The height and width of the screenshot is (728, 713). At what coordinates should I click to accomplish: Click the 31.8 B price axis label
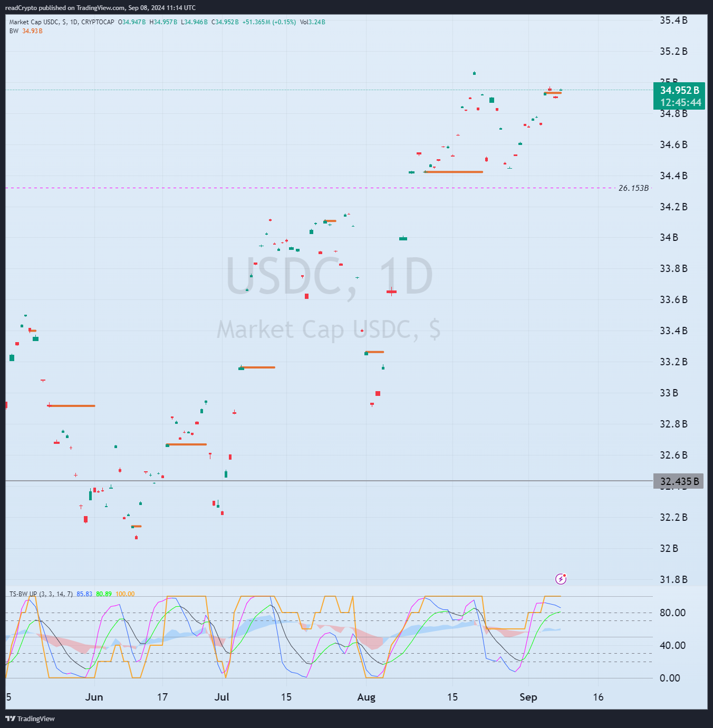click(x=673, y=580)
